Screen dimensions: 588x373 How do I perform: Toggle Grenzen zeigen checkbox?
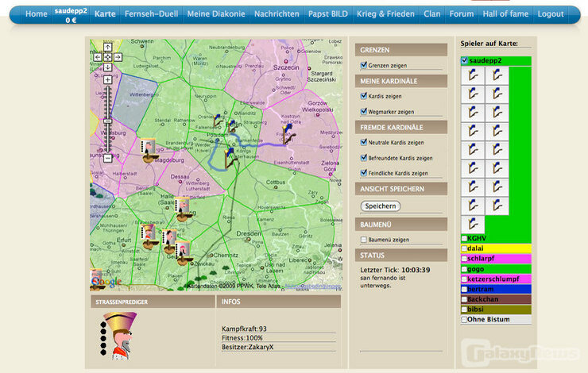(x=363, y=65)
